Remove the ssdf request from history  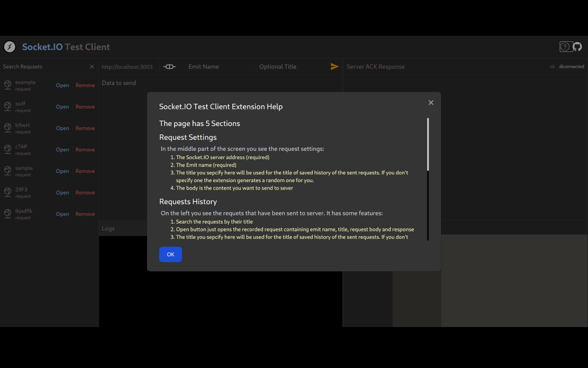point(85,106)
